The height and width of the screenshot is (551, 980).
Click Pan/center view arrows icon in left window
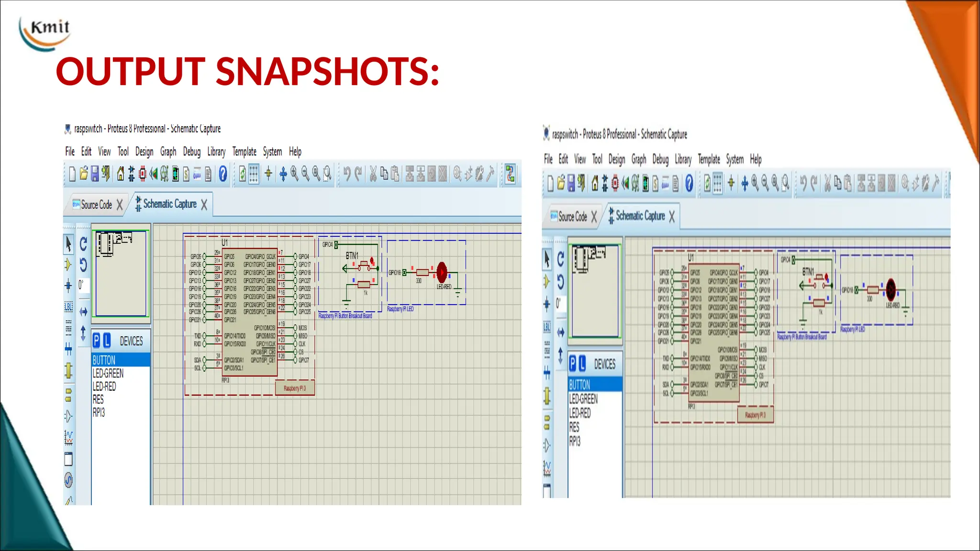(x=283, y=174)
